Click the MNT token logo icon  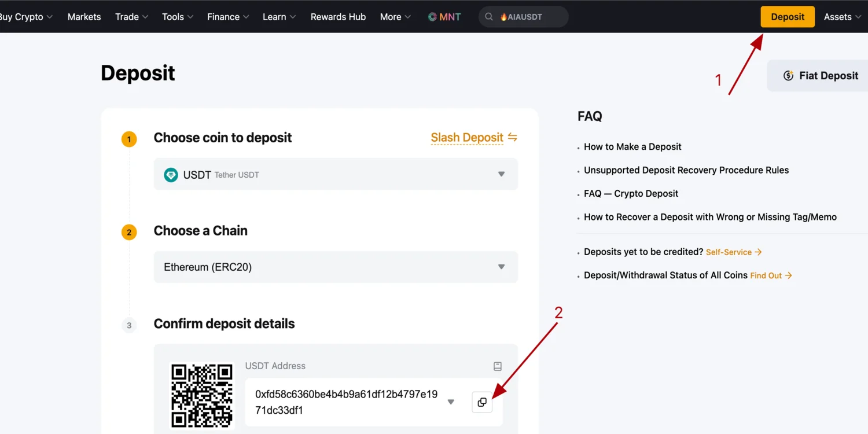pos(432,17)
